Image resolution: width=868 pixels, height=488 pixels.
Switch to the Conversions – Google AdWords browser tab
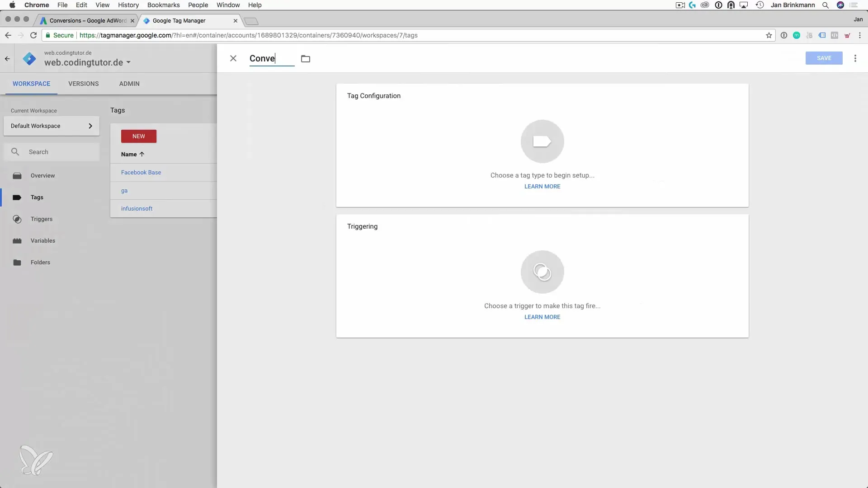[x=88, y=21]
